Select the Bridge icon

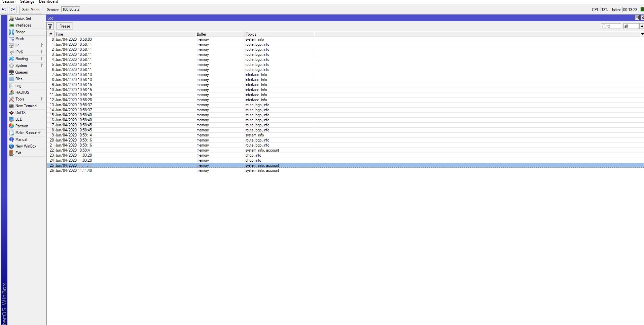click(11, 32)
